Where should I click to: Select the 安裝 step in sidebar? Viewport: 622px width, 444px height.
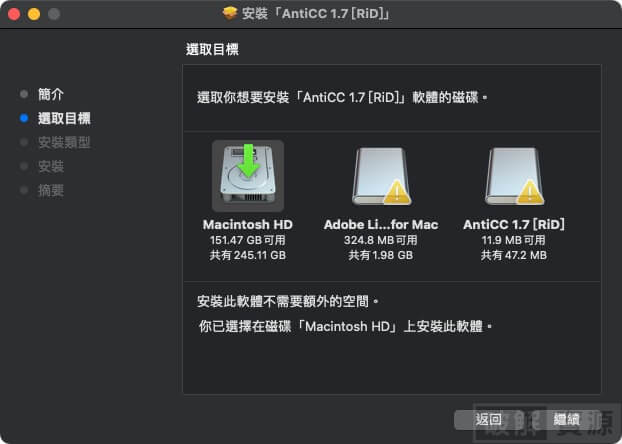click(x=51, y=166)
